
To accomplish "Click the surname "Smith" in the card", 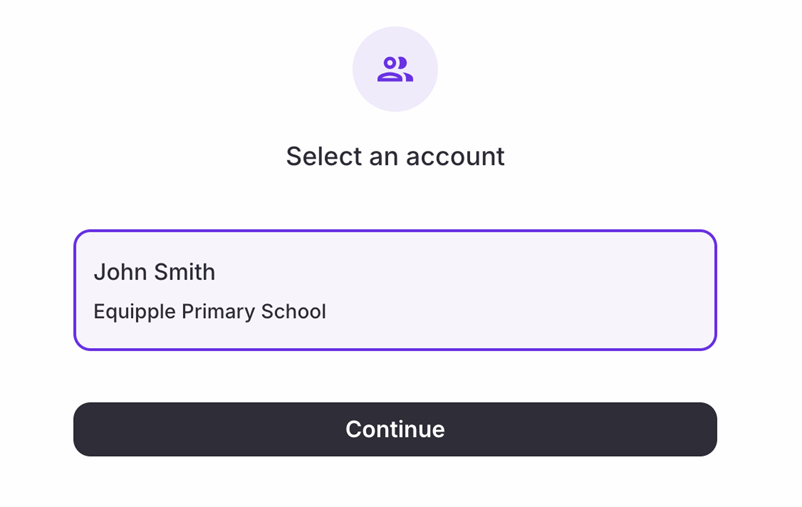I will (x=183, y=272).
